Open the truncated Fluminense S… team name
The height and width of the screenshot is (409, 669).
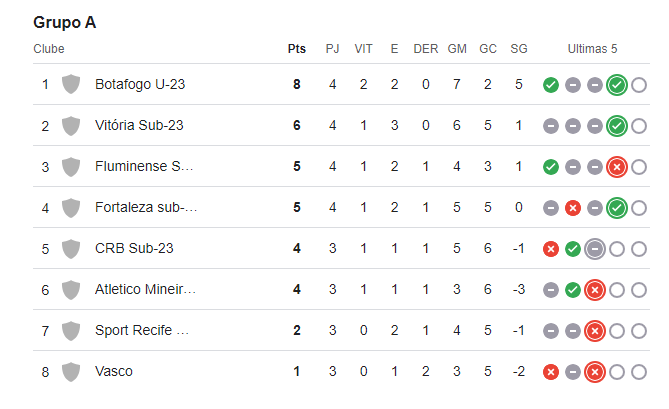144,166
